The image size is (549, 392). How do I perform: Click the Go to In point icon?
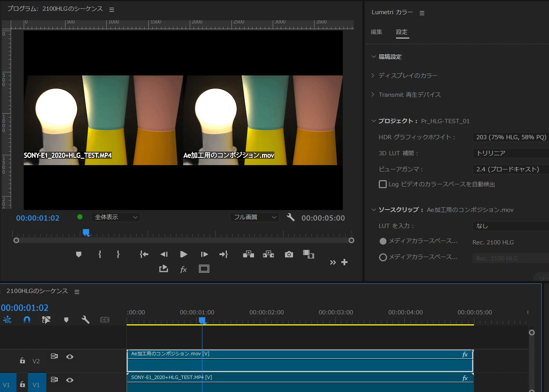click(144, 254)
